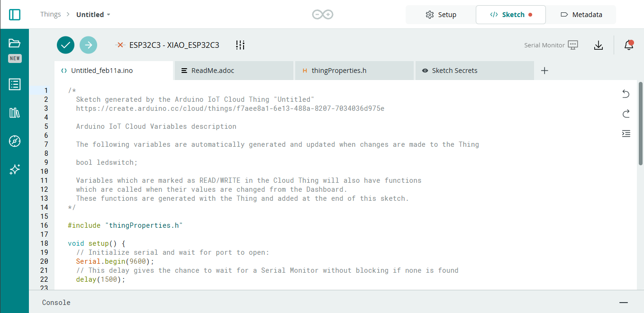644x313 pixels.
Task: Launch the AI assistant sparkle icon
Action: (14, 169)
